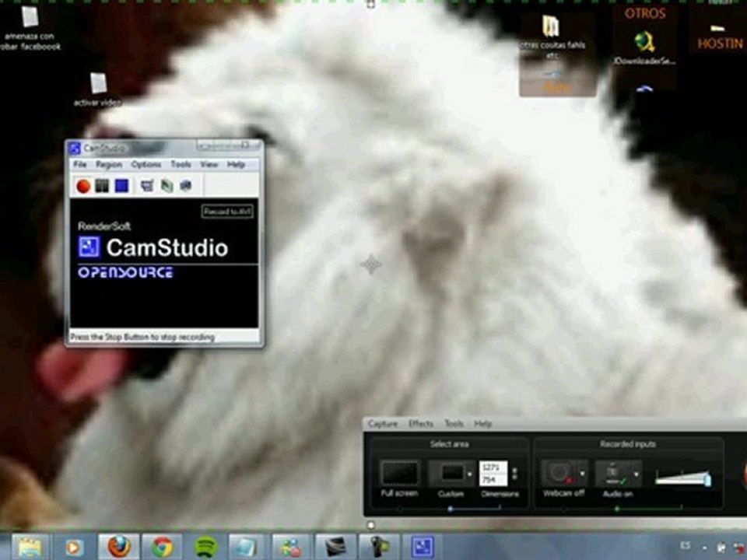Open 'amenaza con robar facebook' desktop file
Screen dimensions: 747x560
(x=30, y=29)
